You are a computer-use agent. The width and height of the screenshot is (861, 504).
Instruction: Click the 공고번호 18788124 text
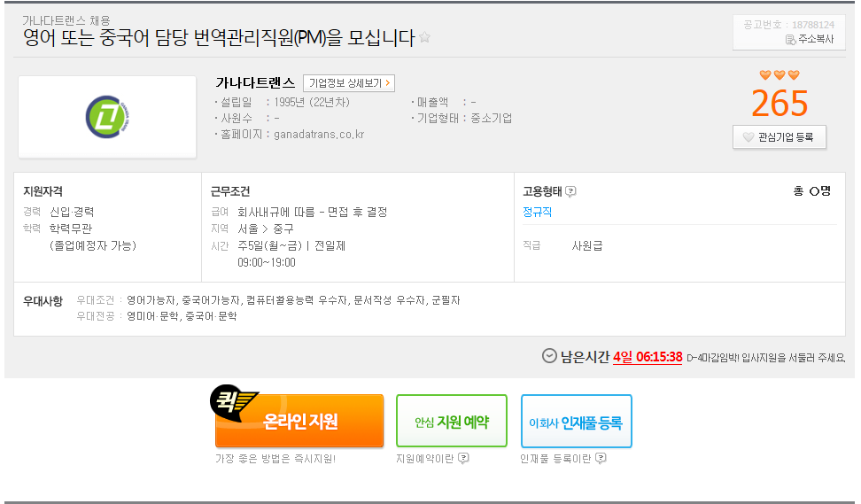point(789,25)
